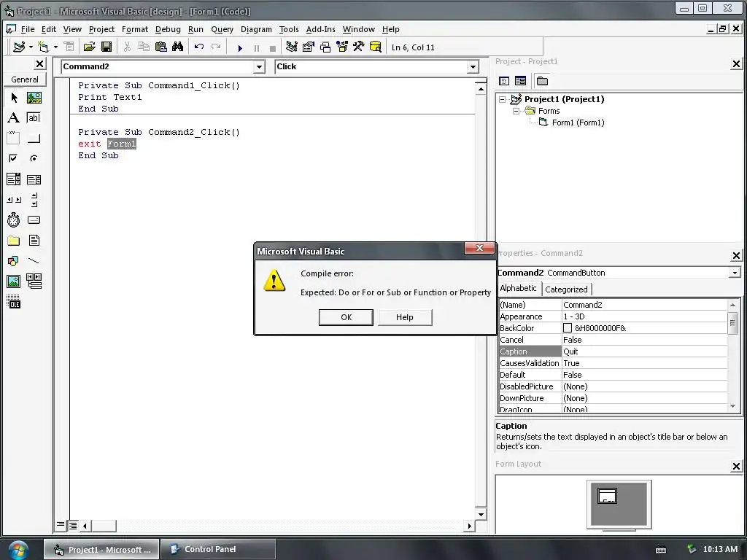Open the Data View Window toolbar icon
Screen dimensions: 747x560
(376, 47)
